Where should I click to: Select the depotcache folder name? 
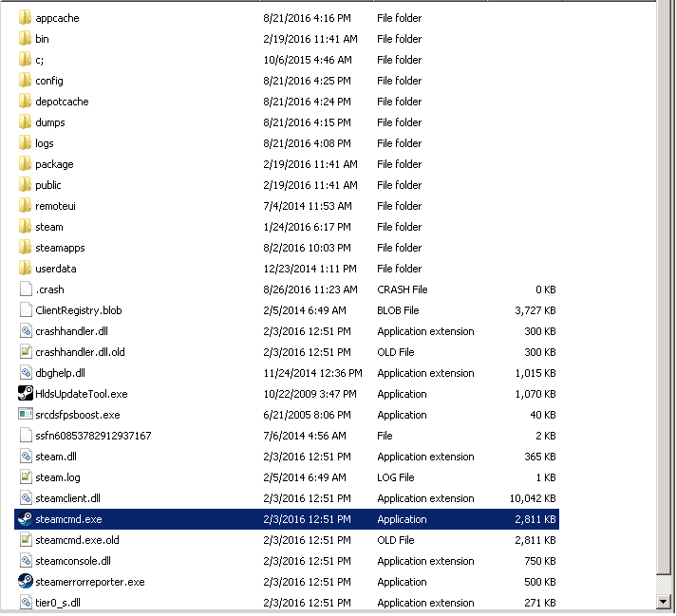tap(62, 102)
